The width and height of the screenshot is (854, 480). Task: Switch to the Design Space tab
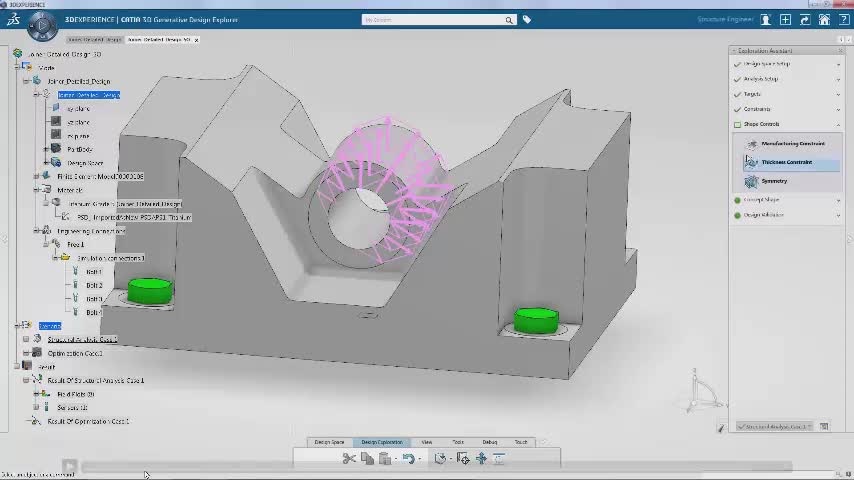[330, 442]
